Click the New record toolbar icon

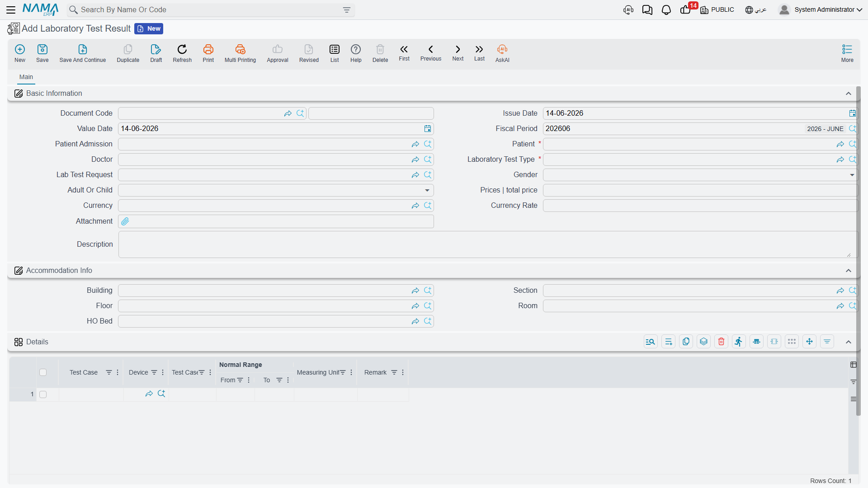click(x=20, y=49)
